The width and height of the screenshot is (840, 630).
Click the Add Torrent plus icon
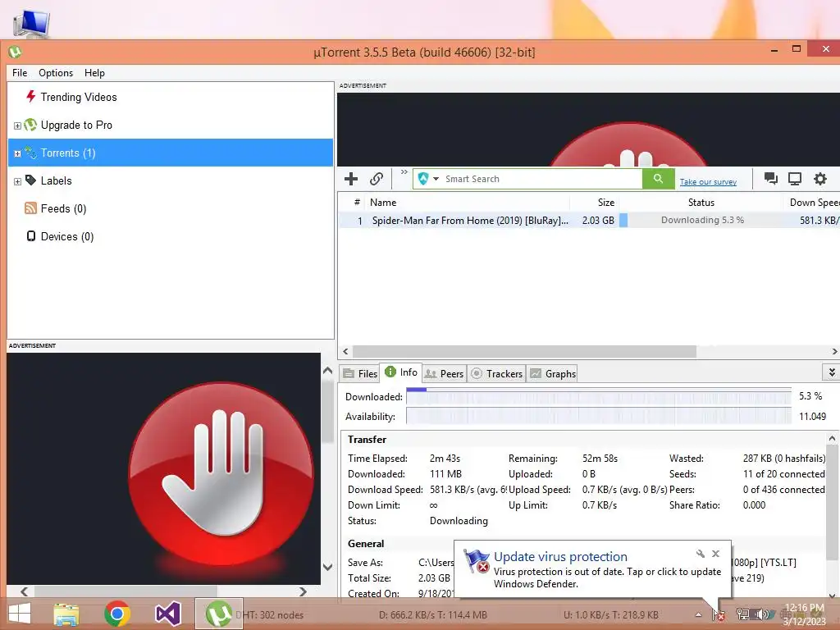(x=351, y=179)
